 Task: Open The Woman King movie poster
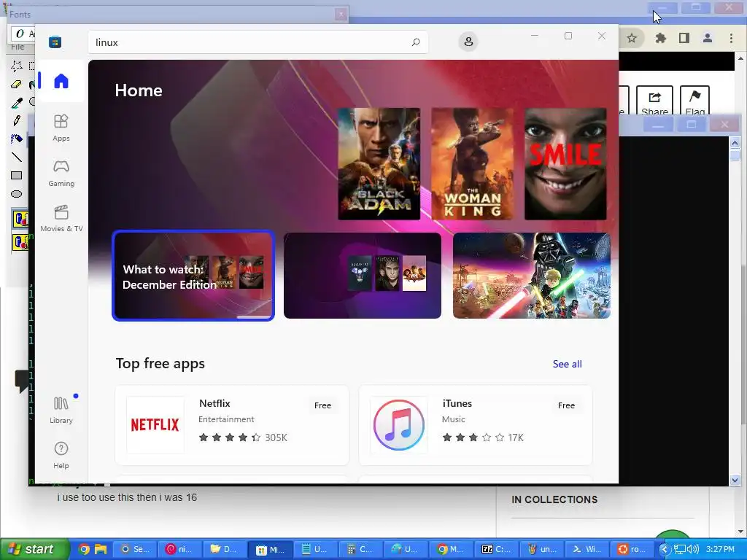point(472,164)
